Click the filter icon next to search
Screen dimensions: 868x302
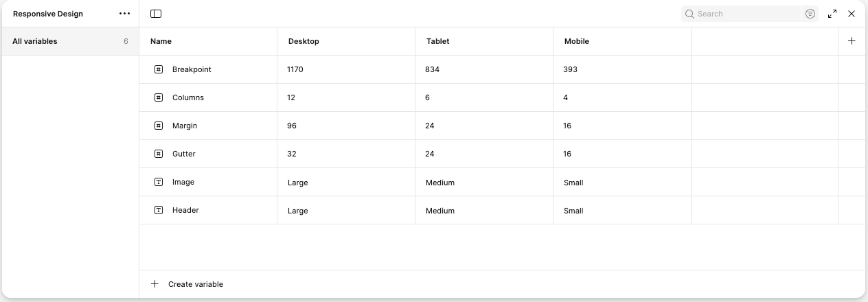pos(810,14)
